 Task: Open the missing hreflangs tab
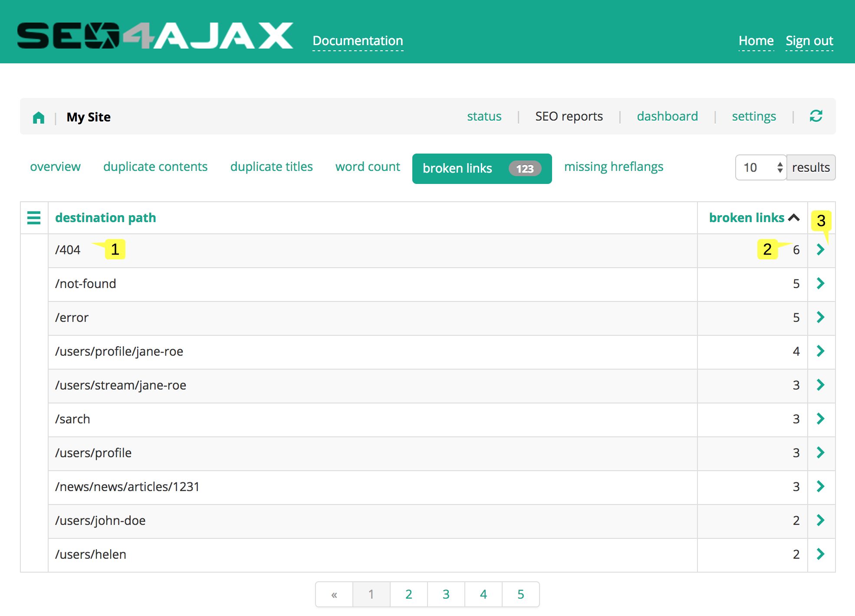613,167
